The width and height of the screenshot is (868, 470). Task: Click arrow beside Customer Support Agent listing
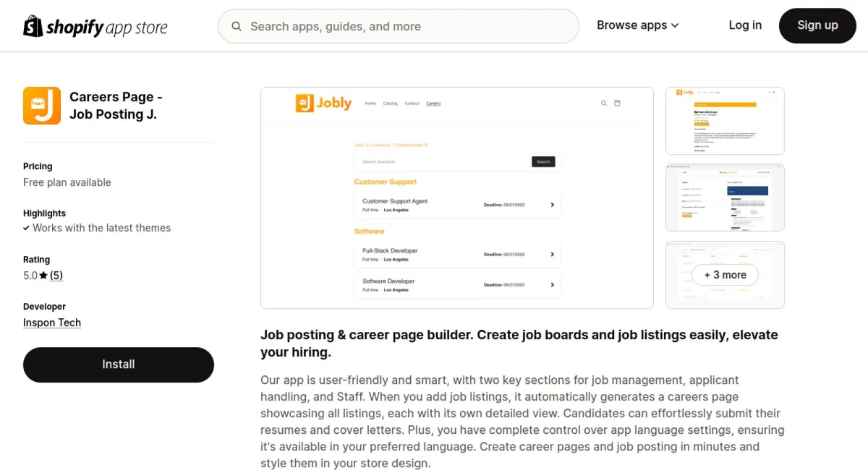point(552,205)
